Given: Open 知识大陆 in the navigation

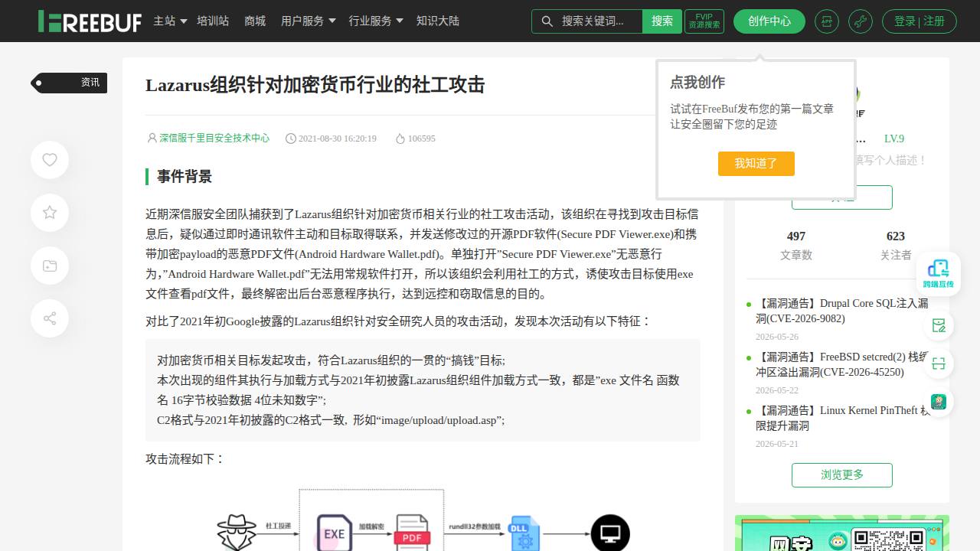Looking at the screenshot, I should (438, 21).
